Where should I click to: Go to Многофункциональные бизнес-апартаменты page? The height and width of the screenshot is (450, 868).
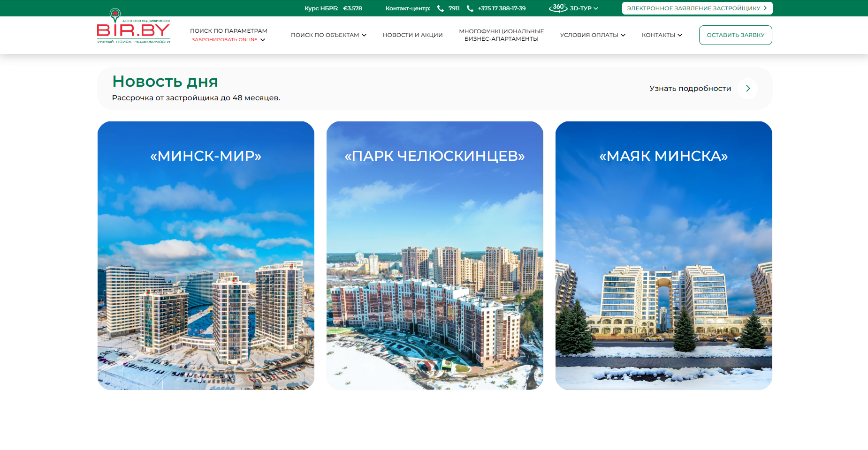501,35
